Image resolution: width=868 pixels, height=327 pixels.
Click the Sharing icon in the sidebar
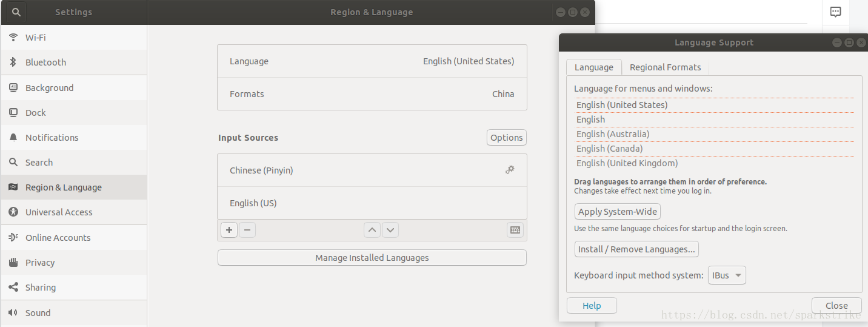(x=13, y=287)
